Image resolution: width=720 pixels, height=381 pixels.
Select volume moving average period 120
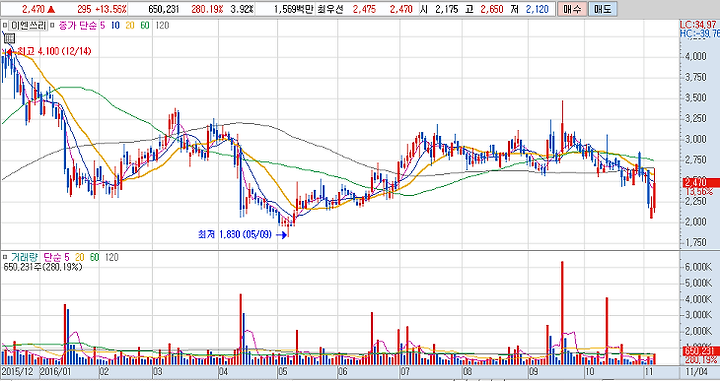point(112,258)
